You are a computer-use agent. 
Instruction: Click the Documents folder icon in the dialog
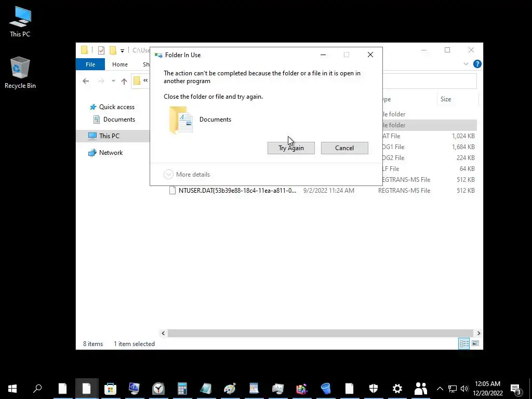click(x=181, y=120)
